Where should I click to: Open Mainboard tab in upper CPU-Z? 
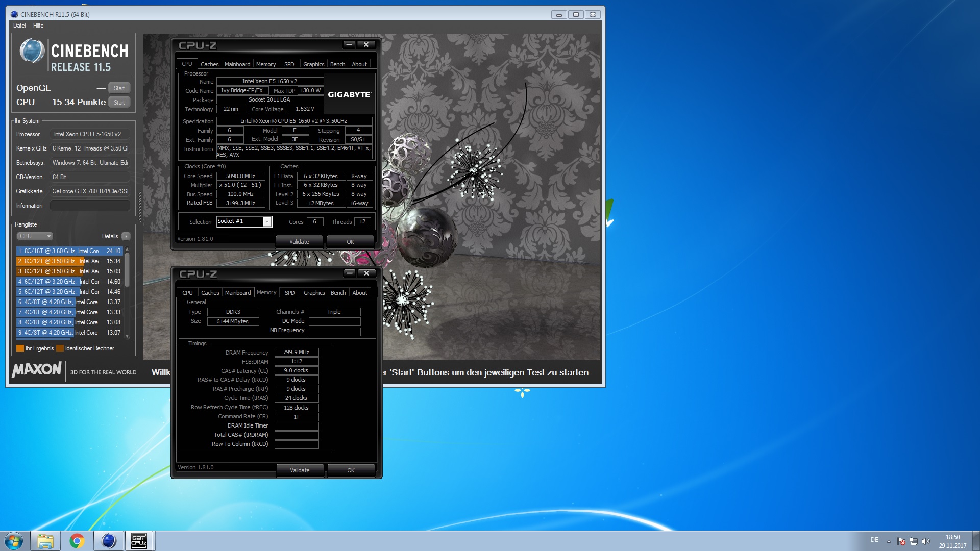tap(237, 64)
